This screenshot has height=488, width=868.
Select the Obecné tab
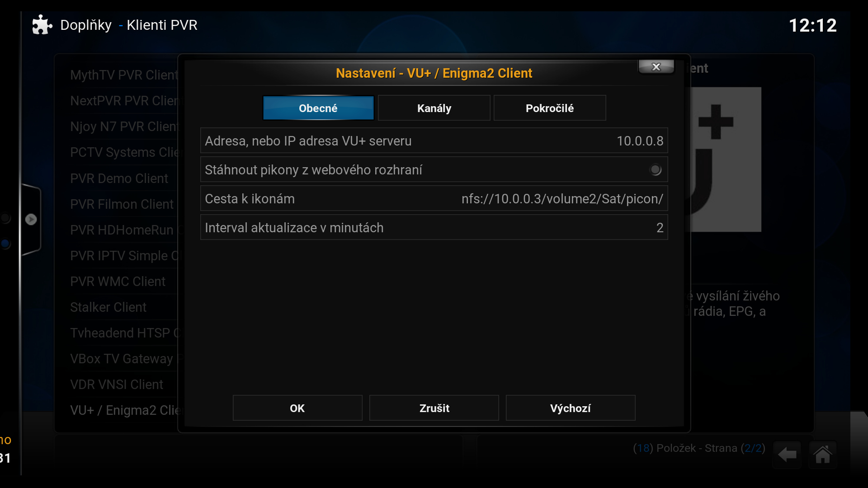(x=318, y=108)
